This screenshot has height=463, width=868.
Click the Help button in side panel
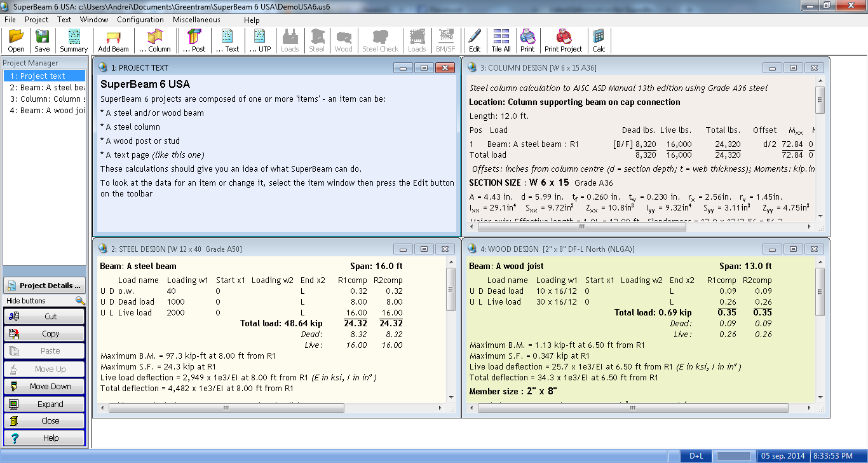(44, 438)
